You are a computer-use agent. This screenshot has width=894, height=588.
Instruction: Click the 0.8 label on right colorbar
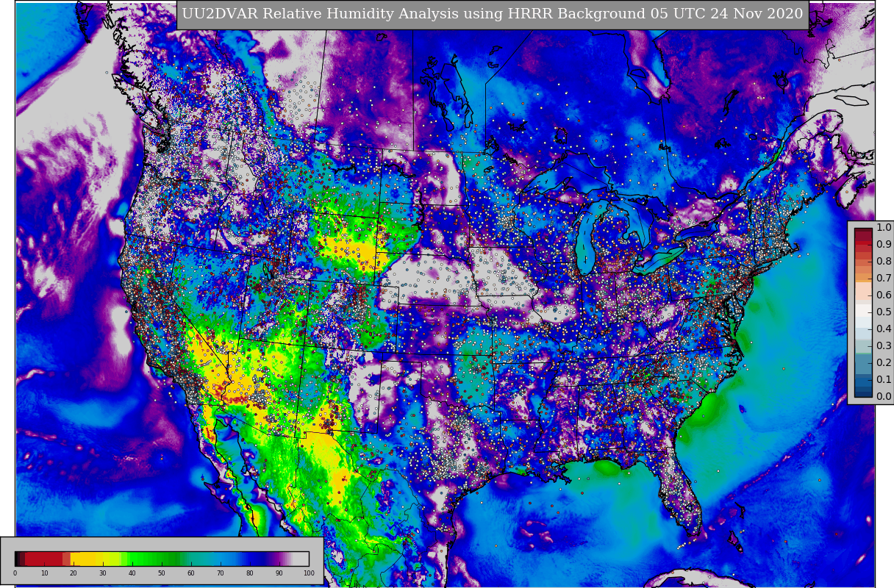point(884,262)
